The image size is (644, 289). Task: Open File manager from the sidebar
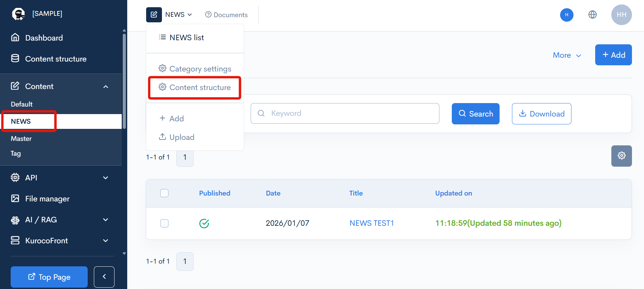pos(40,199)
